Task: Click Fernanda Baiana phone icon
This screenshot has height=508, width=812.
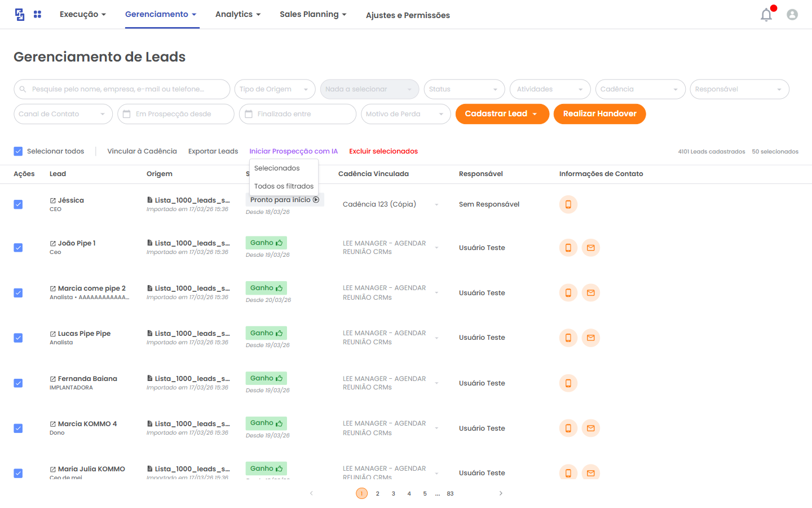Action: (x=568, y=383)
